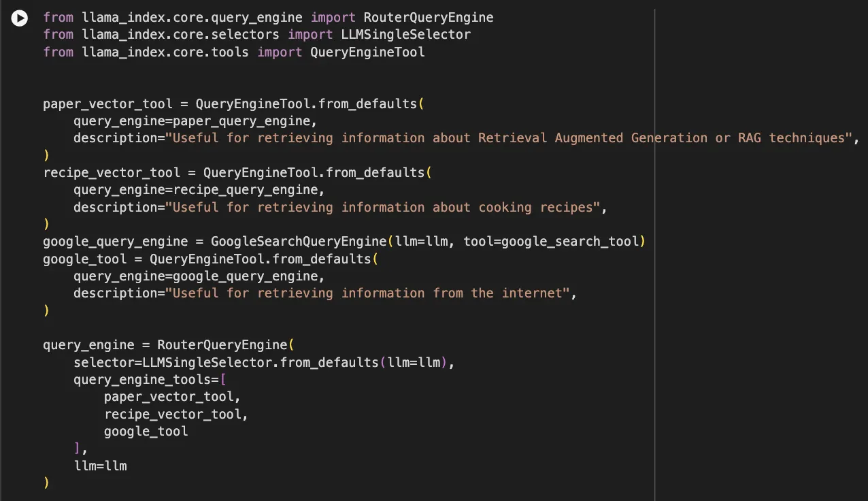Click selector=LLMSingleSelector.from_defaults line
This screenshot has width=868, height=501.
click(264, 362)
